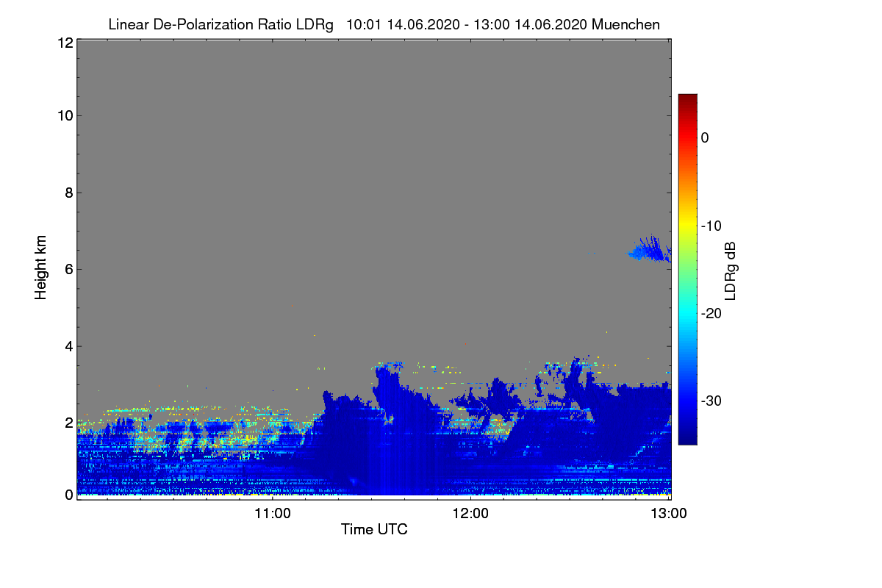Screen dimensions: 882x588
Task: Click the yellow band of the colorbar
Action: (687, 226)
